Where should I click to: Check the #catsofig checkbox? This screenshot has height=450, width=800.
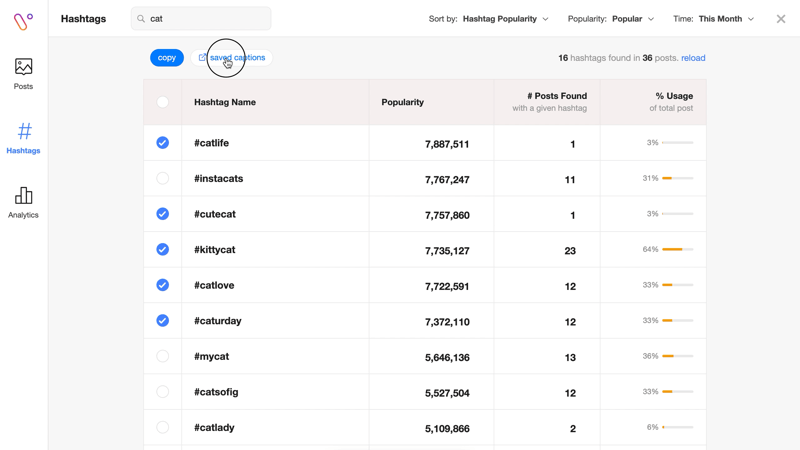pyautogui.click(x=163, y=392)
